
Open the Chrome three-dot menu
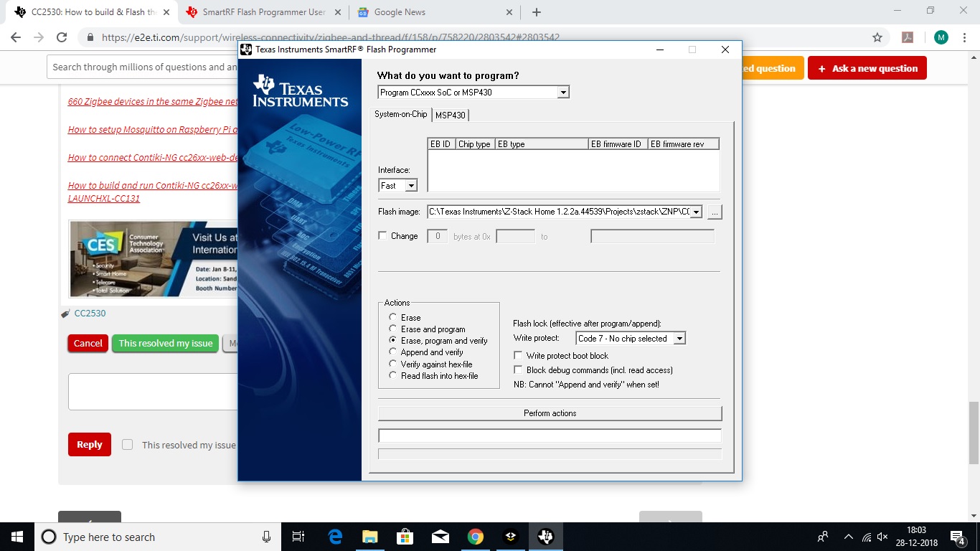point(963,37)
